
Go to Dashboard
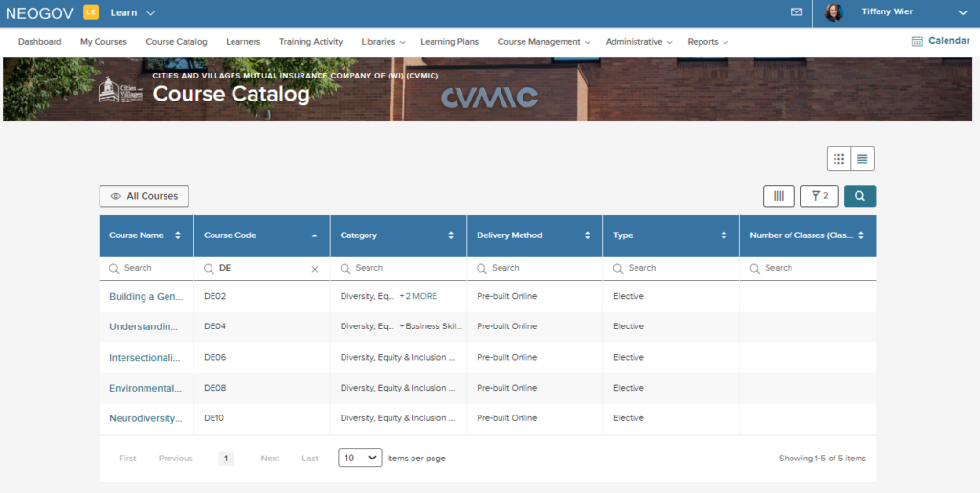click(x=40, y=42)
